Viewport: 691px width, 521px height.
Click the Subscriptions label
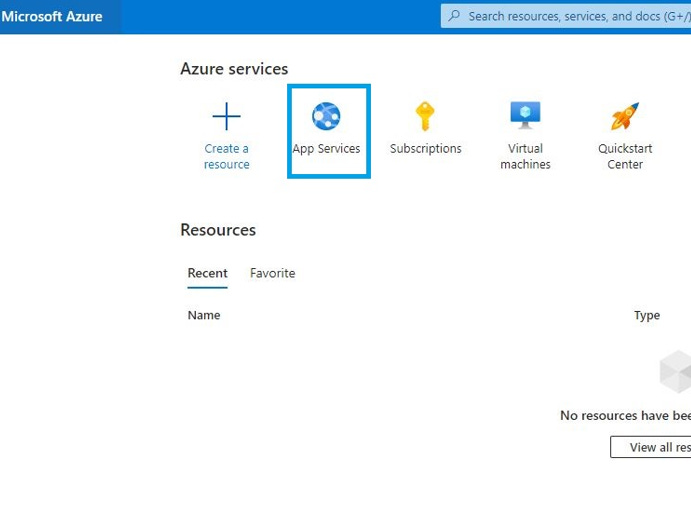coord(426,149)
